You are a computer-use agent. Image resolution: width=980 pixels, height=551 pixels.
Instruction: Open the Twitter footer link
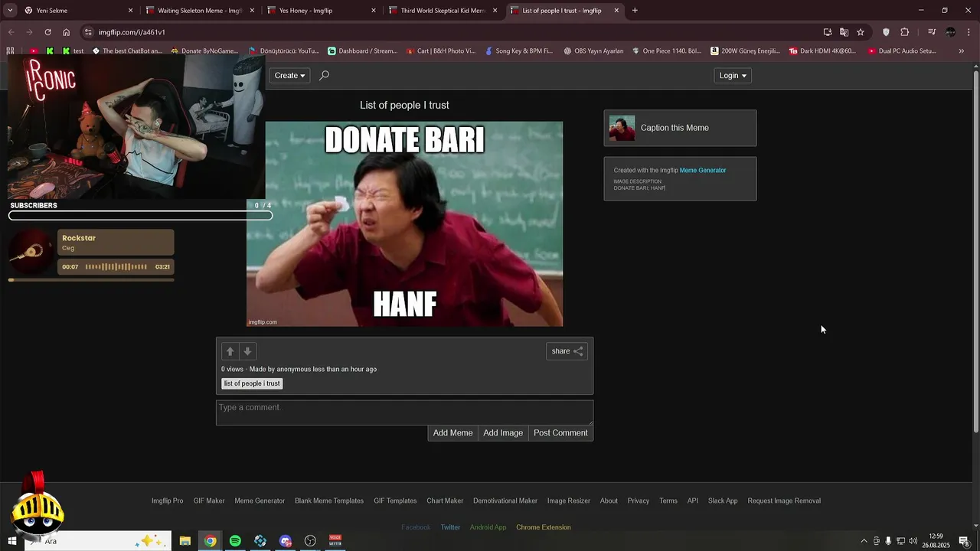[x=450, y=527]
